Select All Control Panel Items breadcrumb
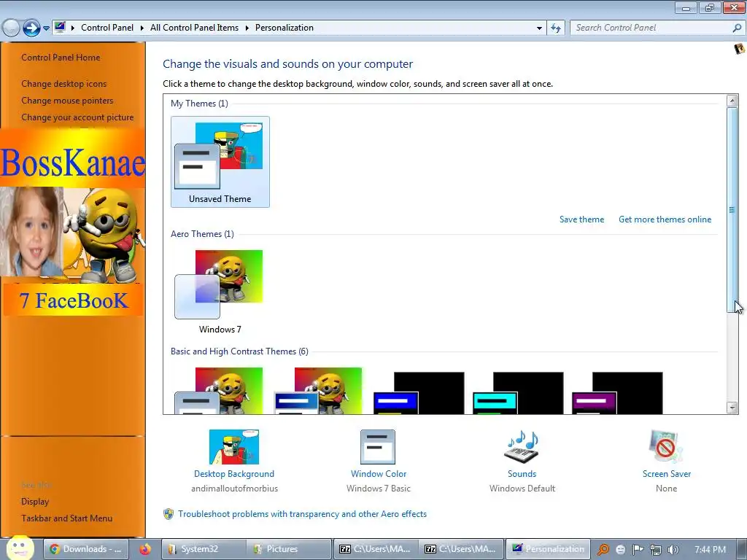 click(194, 28)
